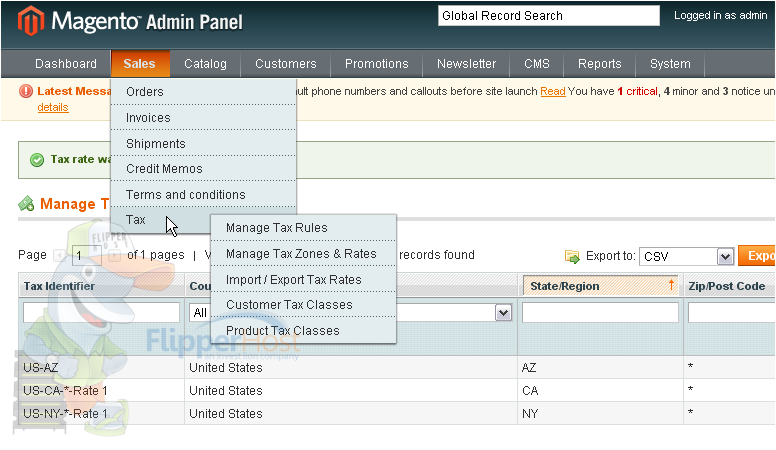Image resolution: width=776 pixels, height=450 pixels.
Task: Click the Zip/Post Code filter field
Action: point(731,313)
